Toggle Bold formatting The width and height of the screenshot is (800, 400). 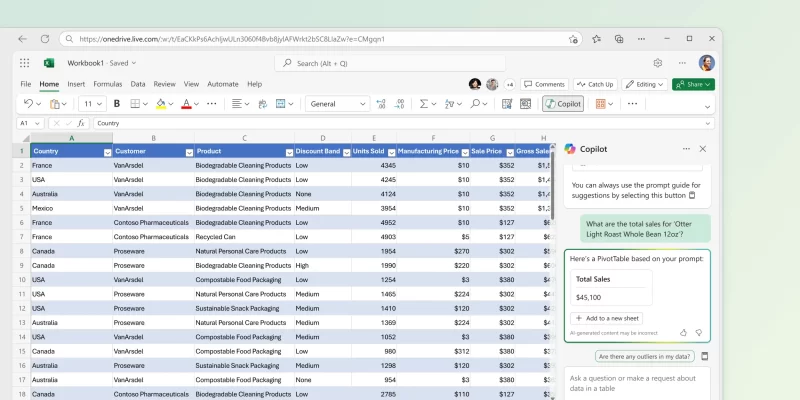[117, 104]
